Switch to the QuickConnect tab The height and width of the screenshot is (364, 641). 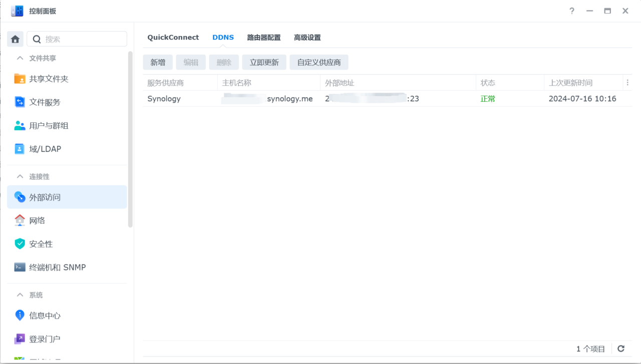(173, 38)
